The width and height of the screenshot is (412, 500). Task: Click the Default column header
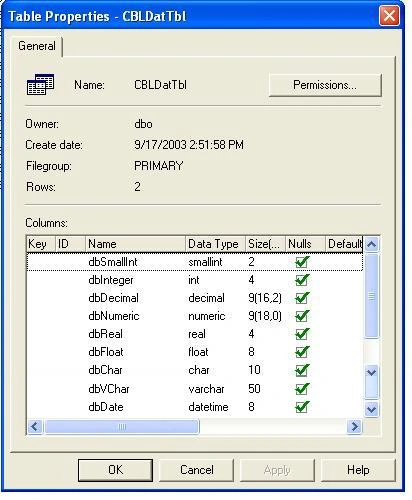point(344,244)
